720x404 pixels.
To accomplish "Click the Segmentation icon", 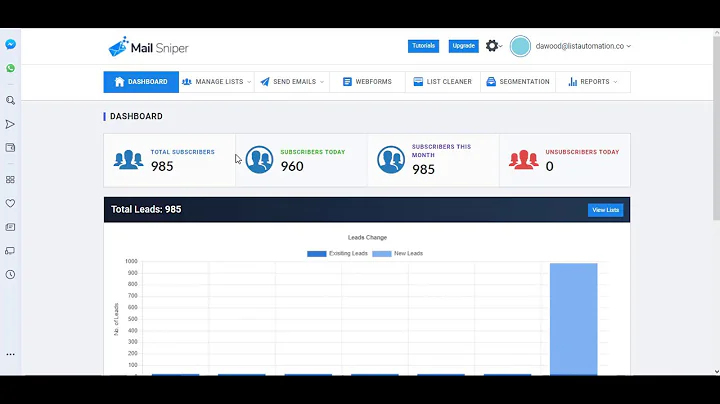I will pos(491,82).
